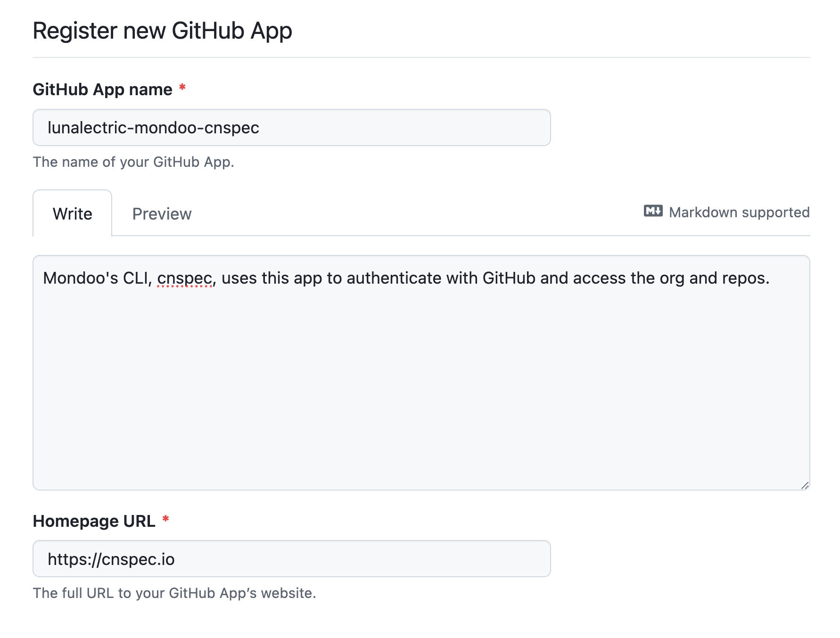840x638 pixels.
Task: Click the Homepage URL label
Action: [x=94, y=521]
